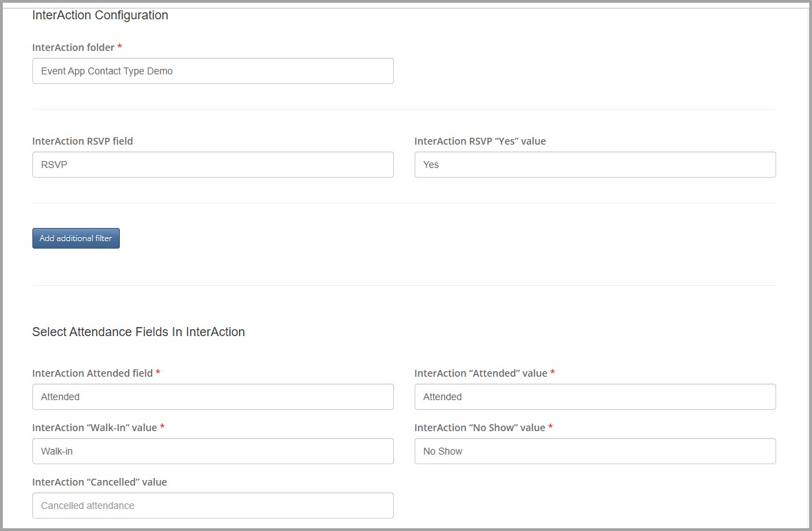
Task: Click the InterAction folder label
Action: [73, 48]
